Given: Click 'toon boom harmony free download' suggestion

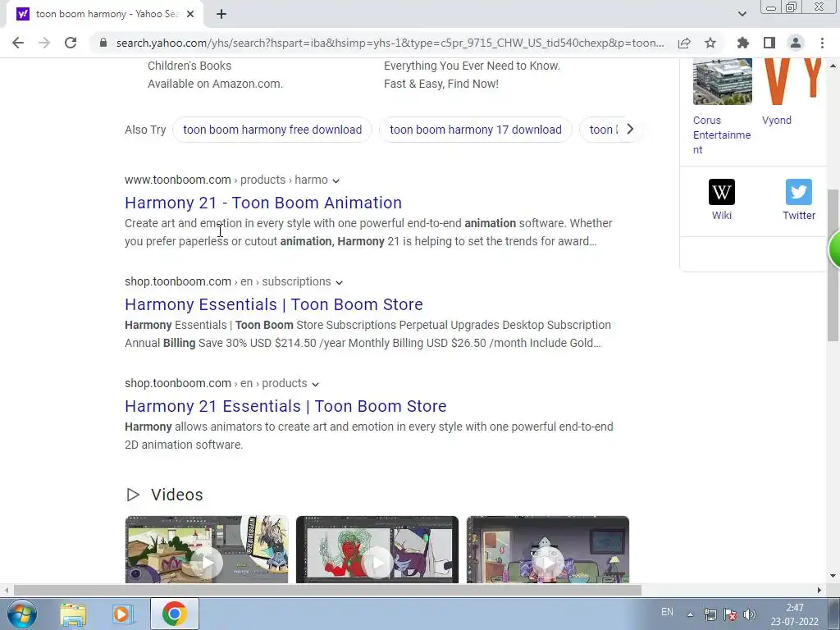Looking at the screenshot, I should [x=272, y=130].
